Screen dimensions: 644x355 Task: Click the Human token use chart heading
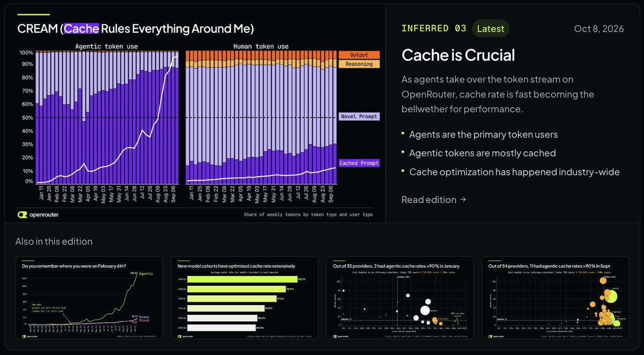point(261,46)
